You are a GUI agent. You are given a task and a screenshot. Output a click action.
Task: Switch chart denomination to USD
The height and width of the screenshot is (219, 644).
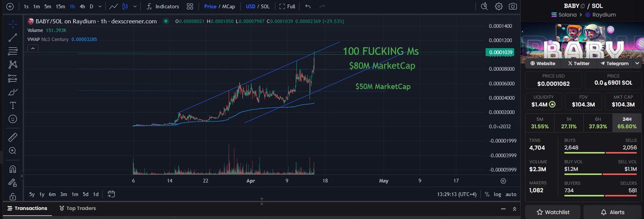[x=251, y=6]
